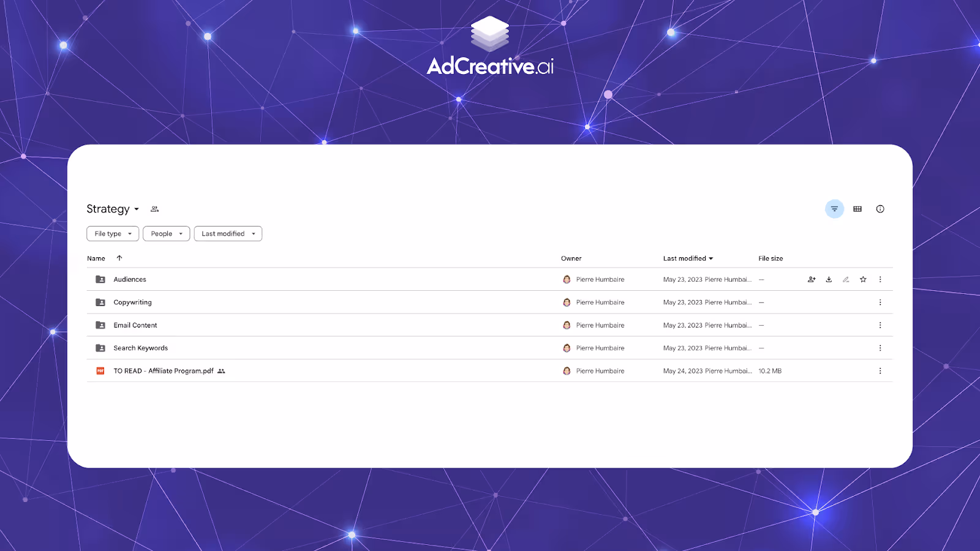Select the Email Content folder name
The image size is (980, 551).
(x=135, y=325)
